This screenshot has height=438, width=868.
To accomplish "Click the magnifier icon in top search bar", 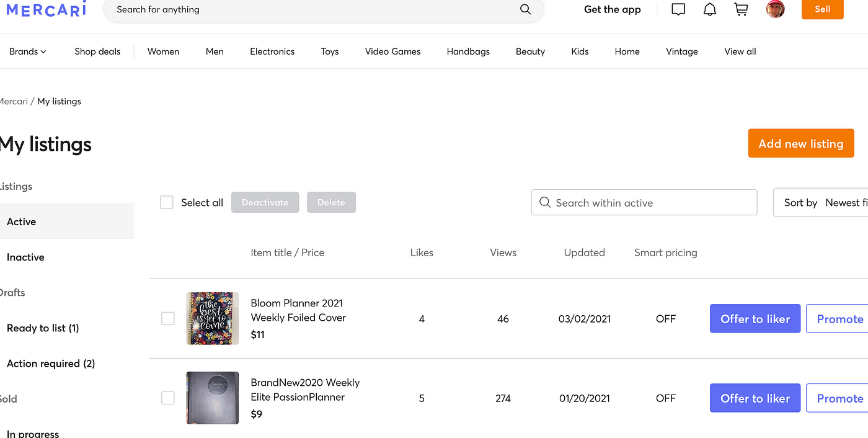I will point(525,9).
